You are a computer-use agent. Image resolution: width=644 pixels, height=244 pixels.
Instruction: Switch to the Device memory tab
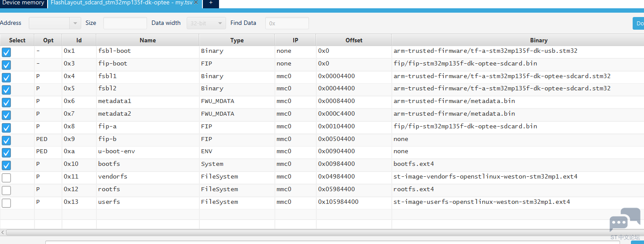click(23, 3)
